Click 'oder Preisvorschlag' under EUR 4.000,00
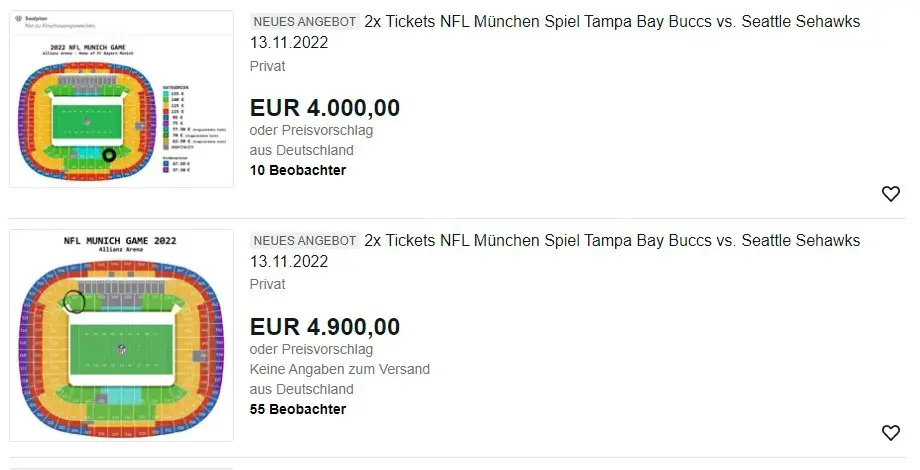Screen dimensions: 920x470 (x=311, y=131)
